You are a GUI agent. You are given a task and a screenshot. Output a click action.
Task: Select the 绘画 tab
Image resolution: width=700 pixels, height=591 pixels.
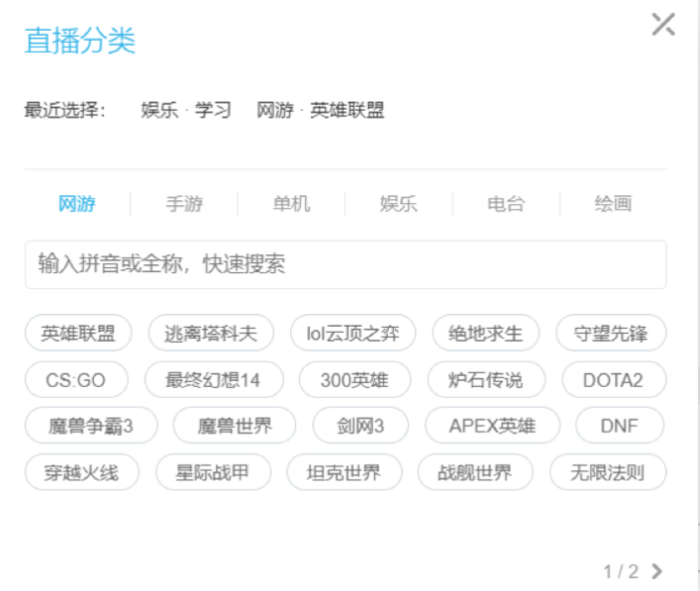coord(613,205)
